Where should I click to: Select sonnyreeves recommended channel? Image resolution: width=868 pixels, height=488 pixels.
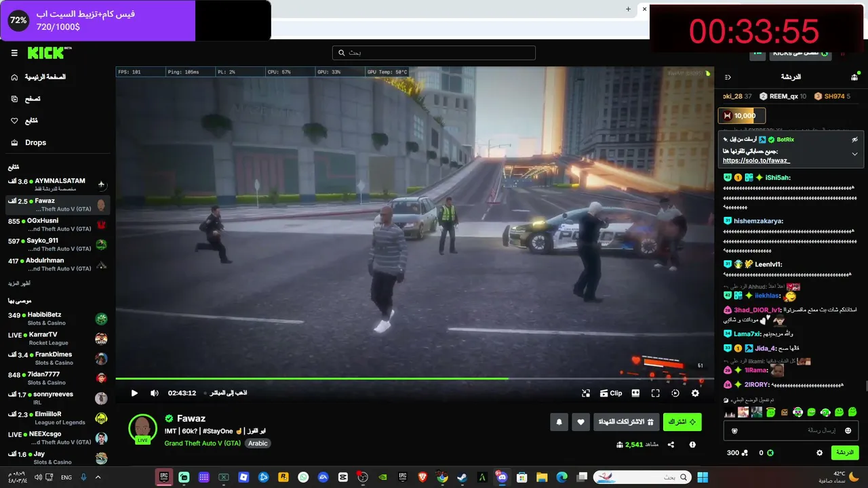58,398
